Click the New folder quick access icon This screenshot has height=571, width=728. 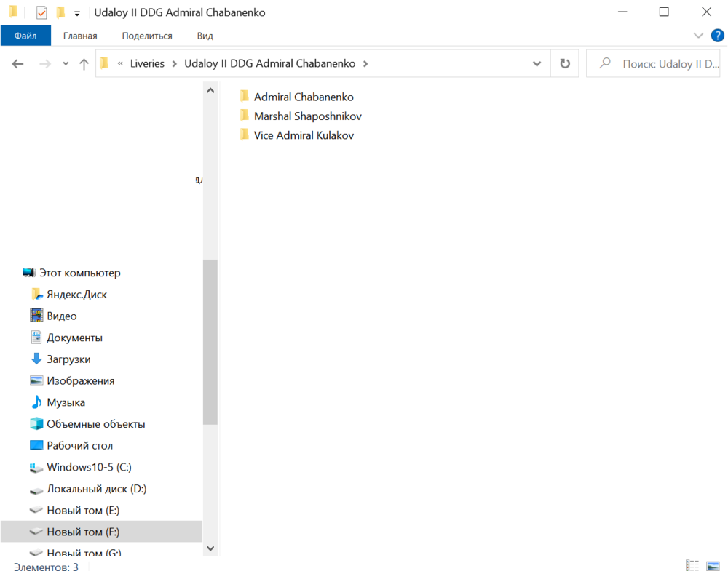tap(61, 12)
